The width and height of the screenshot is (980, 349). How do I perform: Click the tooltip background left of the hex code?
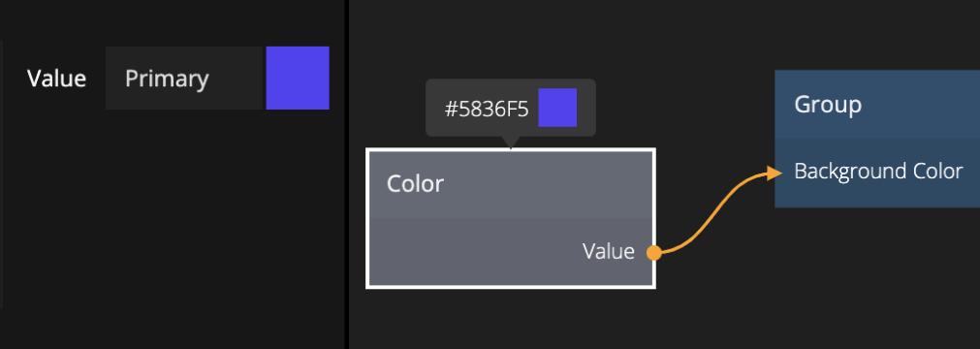coord(435,108)
